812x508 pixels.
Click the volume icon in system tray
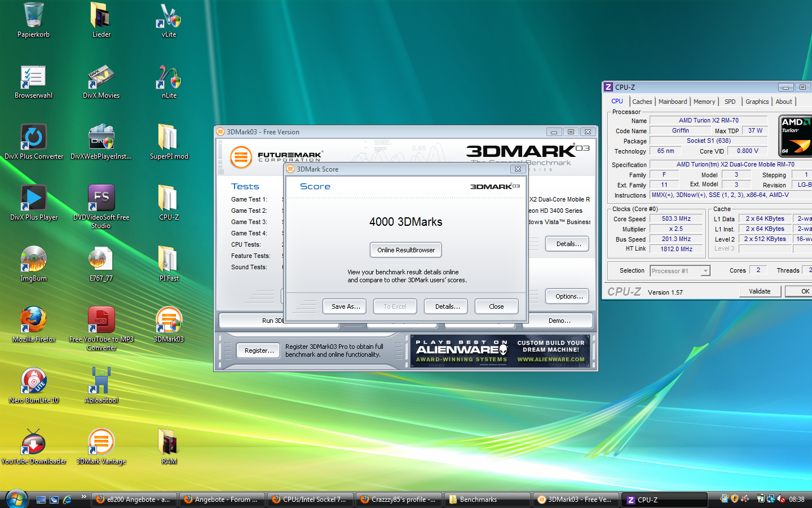[x=781, y=499]
